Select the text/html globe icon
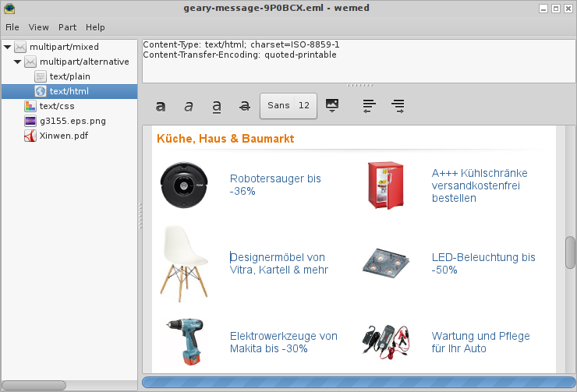577x392 pixels. [x=40, y=91]
